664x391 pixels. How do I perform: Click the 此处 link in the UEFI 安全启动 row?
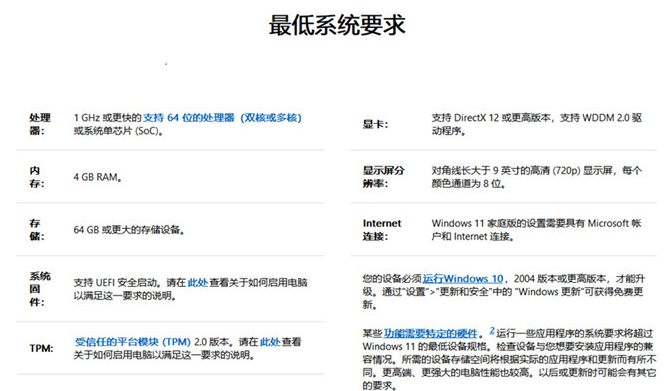[x=198, y=283]
